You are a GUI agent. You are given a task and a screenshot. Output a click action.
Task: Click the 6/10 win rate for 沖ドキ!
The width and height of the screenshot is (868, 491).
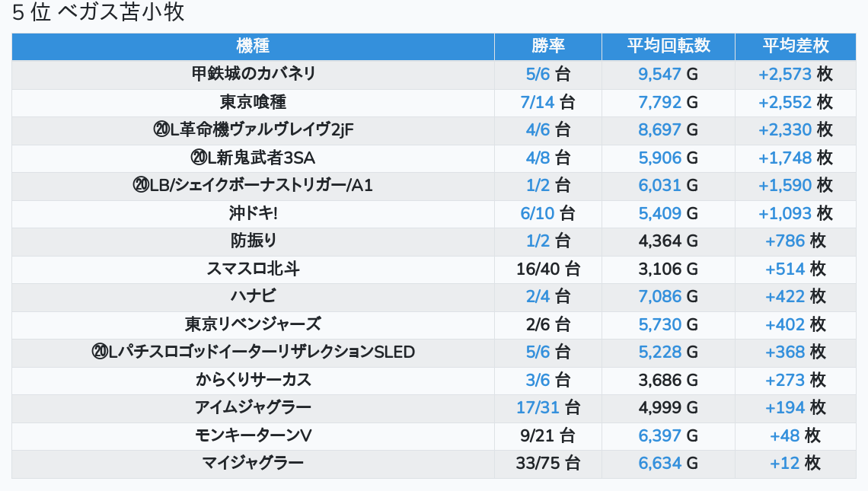[x=538, y=213]
